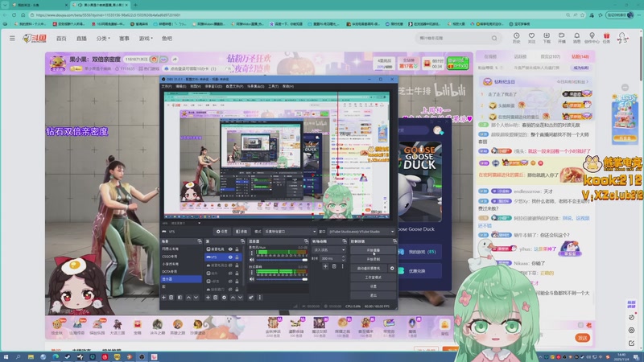Move selected scene down arrow

pyautogui.click(x=196, y=298)
